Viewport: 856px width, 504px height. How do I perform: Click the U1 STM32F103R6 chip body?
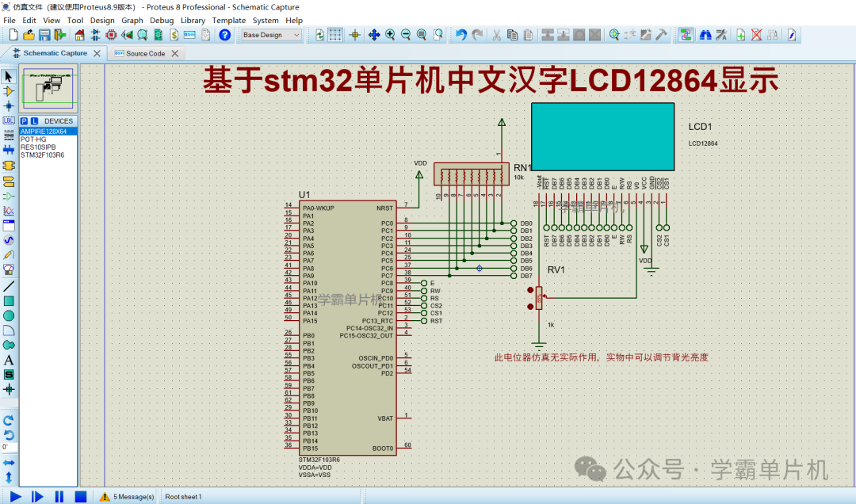[347, 327]
